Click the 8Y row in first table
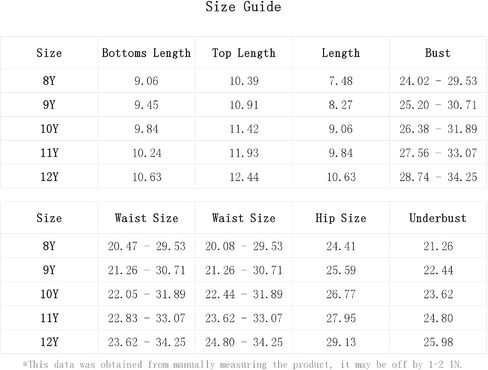The height and width of the screenshot is (370, 488). tap(244, 81)
